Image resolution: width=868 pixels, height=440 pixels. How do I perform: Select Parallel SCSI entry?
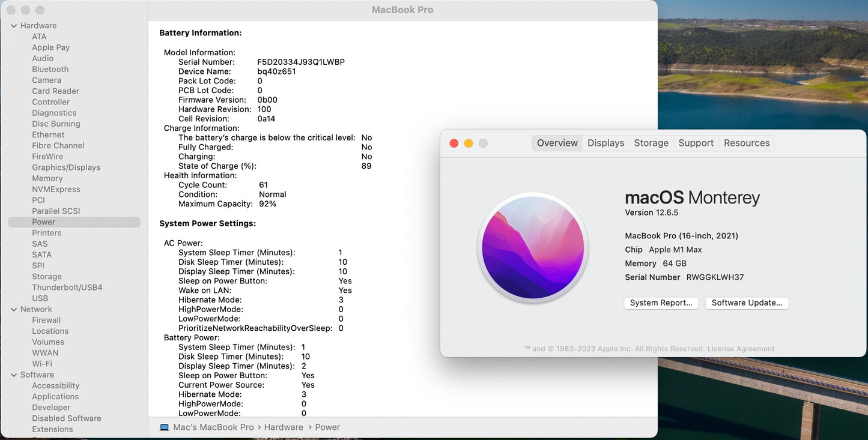click(x=56, y=211)
